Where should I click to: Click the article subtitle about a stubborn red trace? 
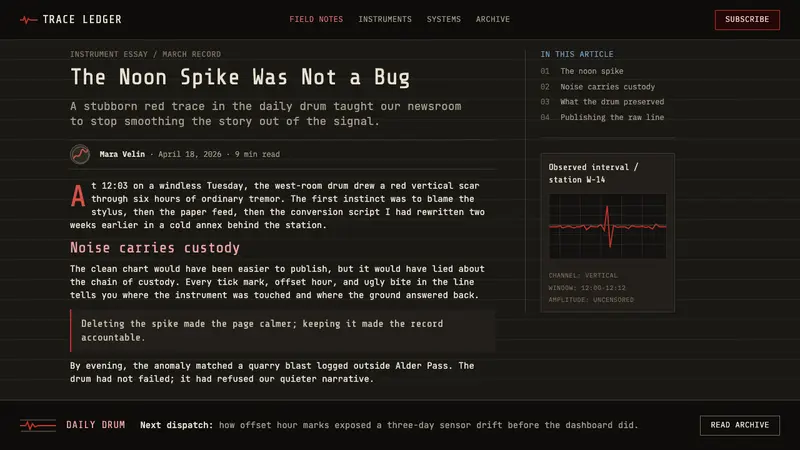coord(266,114)
